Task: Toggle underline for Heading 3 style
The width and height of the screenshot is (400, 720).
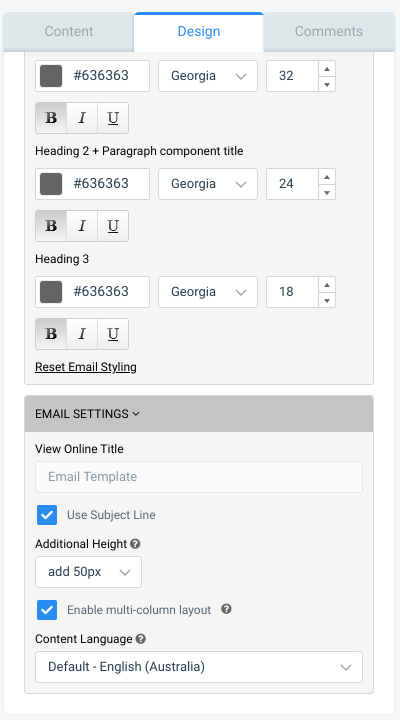Action: (x=113, y=334)
